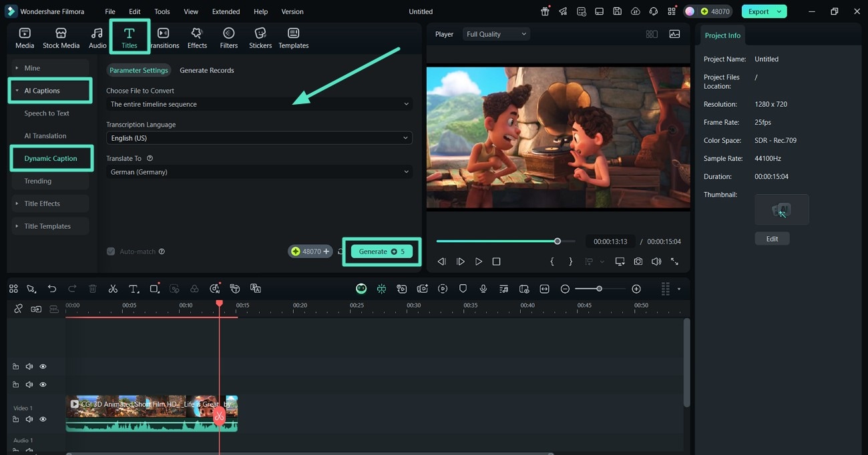
Task: Open the AI copilot assistant icon
Action: (x=361, y=289)
